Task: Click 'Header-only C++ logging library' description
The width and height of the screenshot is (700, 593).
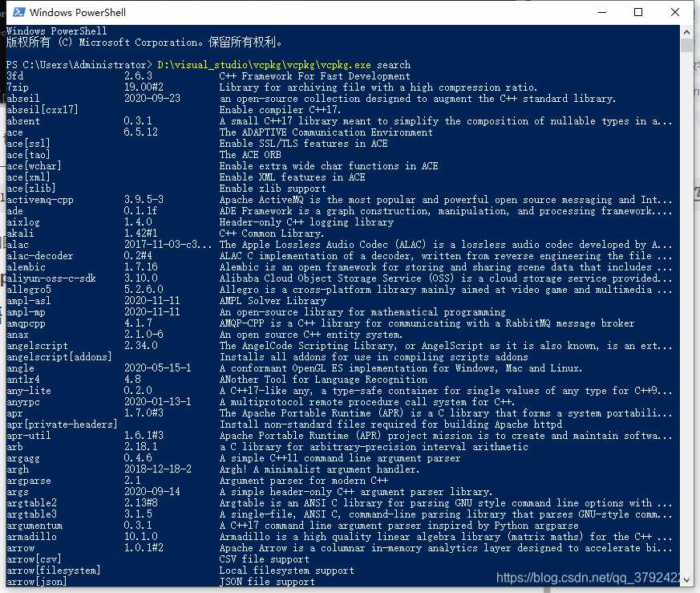Action: [x=306, y=222]
